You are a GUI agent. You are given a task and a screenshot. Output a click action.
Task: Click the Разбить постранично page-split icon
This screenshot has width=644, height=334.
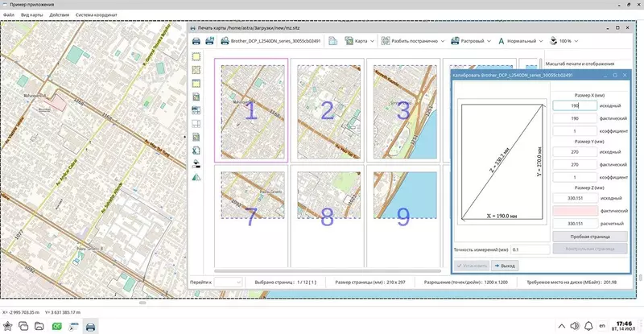click(x=386, y=41)
